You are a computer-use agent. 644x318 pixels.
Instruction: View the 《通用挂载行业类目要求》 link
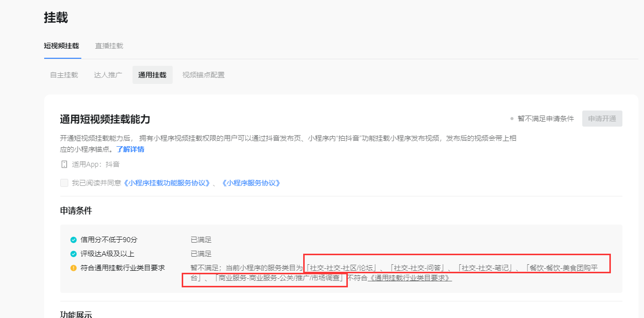click(x=410, y=278)
